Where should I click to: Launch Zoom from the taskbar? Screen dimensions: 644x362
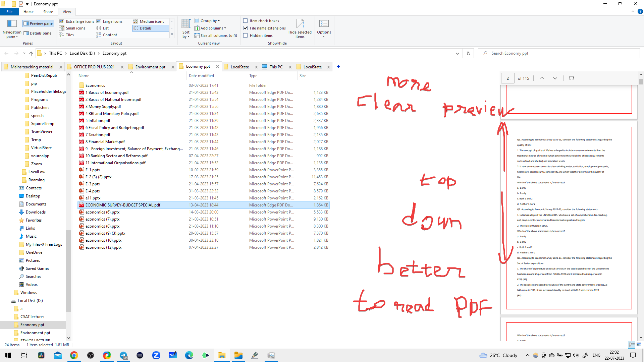click(x=156, y=355)
